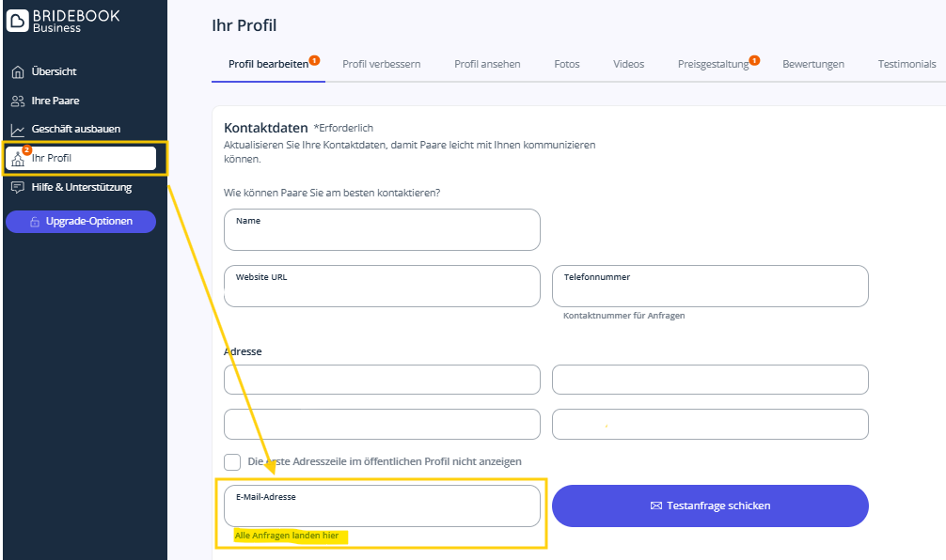Click the Geschäft ausbauen chart icon
The width and height of the screenshot is (946, 560).
17,130
